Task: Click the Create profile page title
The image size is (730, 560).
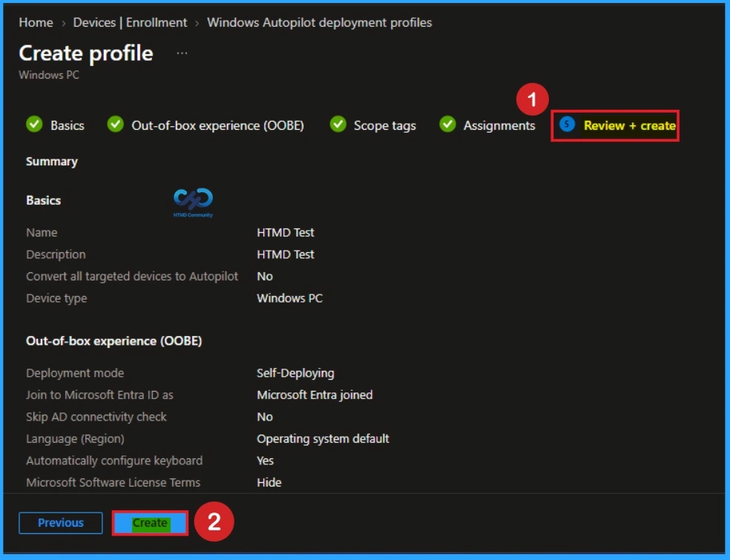Action: (86, 53)
